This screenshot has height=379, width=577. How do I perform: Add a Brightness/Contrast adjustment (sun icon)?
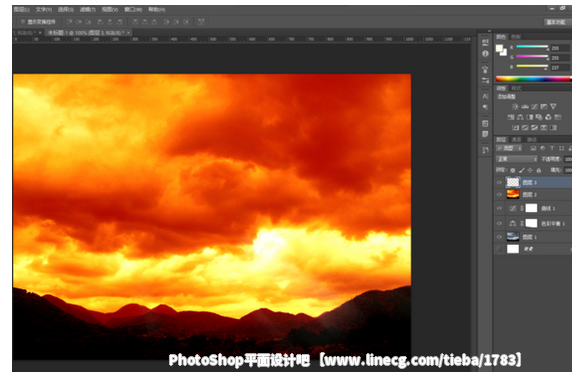tap(515, 107)
